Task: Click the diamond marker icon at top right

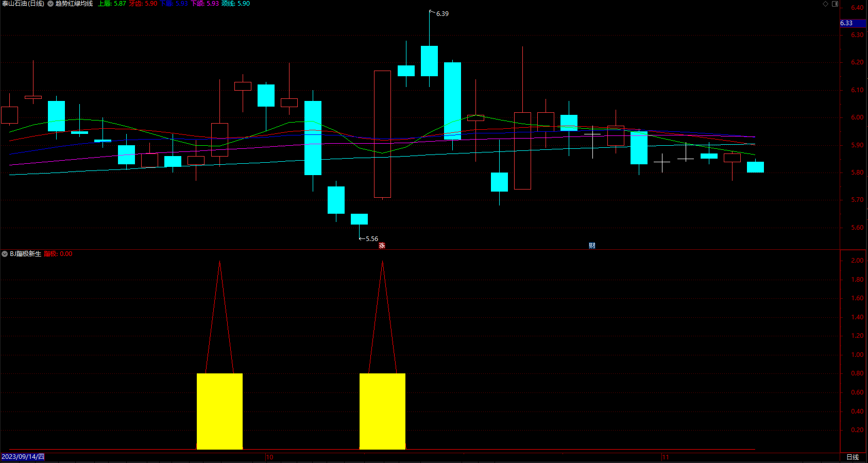Action: 825,4
